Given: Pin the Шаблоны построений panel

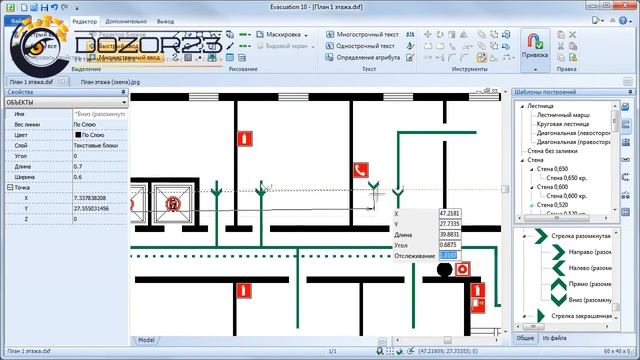Looking at the screenshot, I should 630,92.
